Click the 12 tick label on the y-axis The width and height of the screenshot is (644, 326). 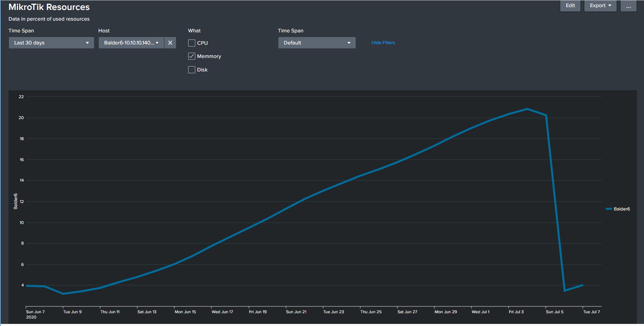(x=22, y=202)
